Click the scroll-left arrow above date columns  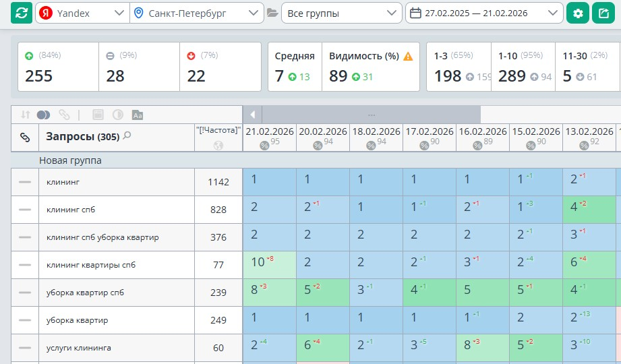tap(253, 115)
